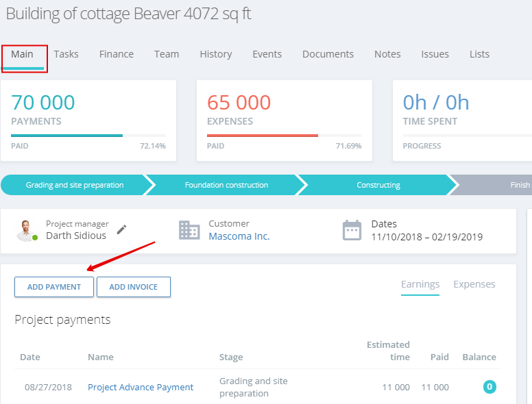Select the Earnings view tab
This screenshot has width=532, height=404.
coord(420,284)
